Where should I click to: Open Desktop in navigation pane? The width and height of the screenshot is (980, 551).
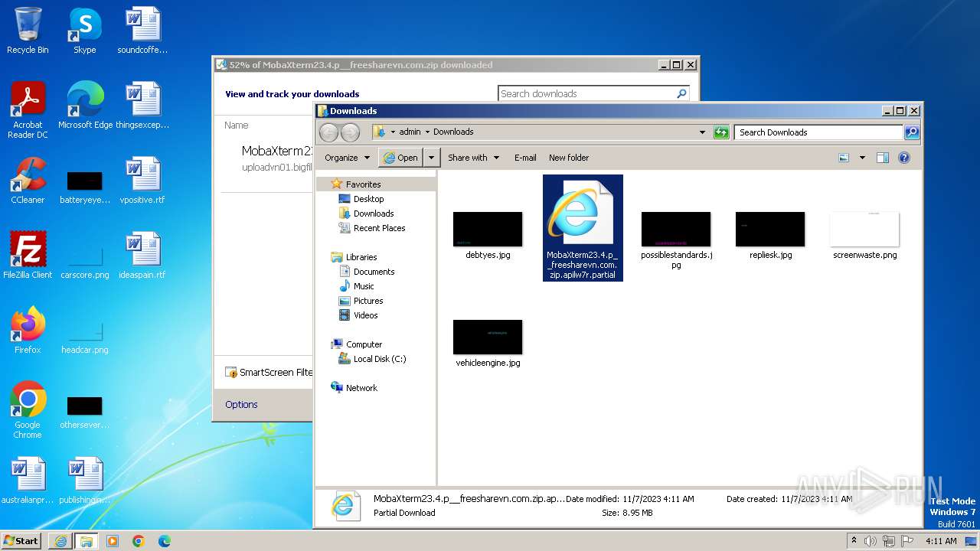pyautogui.click(x=368, y=199)
